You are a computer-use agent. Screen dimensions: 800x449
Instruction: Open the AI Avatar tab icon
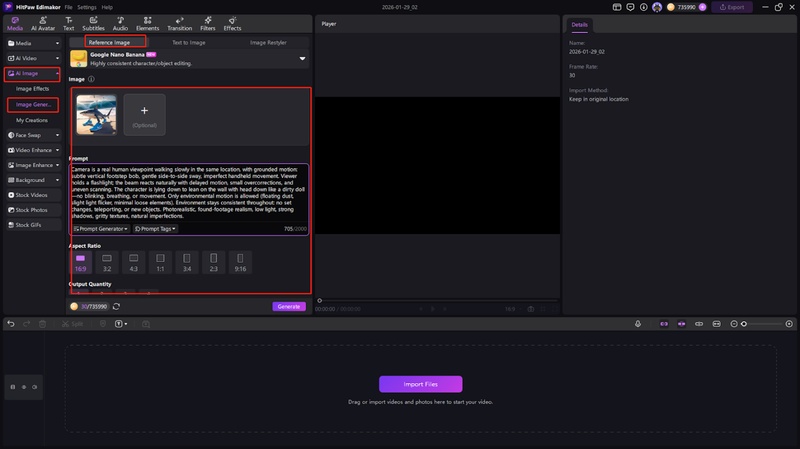tap(43, 22)
